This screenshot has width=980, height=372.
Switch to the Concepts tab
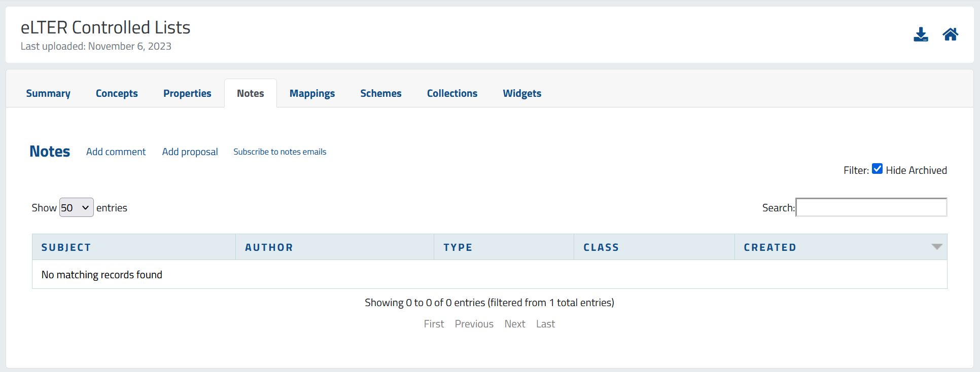[117, 93]
